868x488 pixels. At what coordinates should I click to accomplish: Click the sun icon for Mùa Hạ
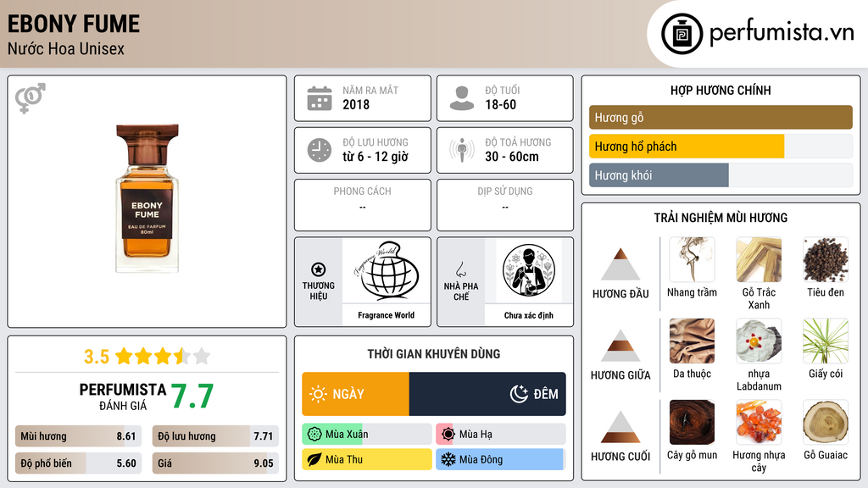[448, 435]
